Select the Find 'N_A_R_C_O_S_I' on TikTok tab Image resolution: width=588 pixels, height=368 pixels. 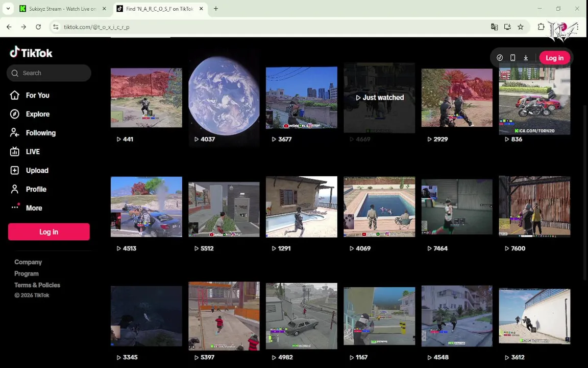[x=160, y=9]
